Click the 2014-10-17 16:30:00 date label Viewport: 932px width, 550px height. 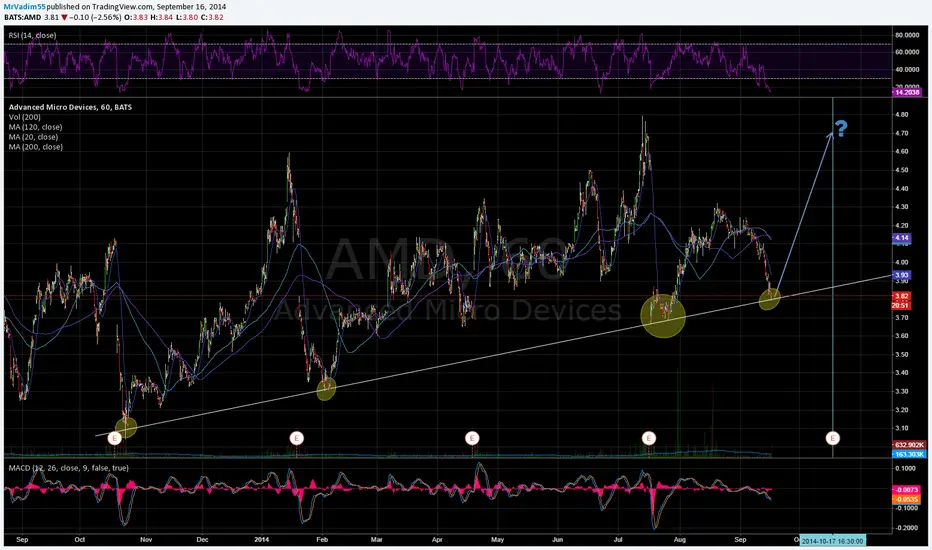point(833,540)
